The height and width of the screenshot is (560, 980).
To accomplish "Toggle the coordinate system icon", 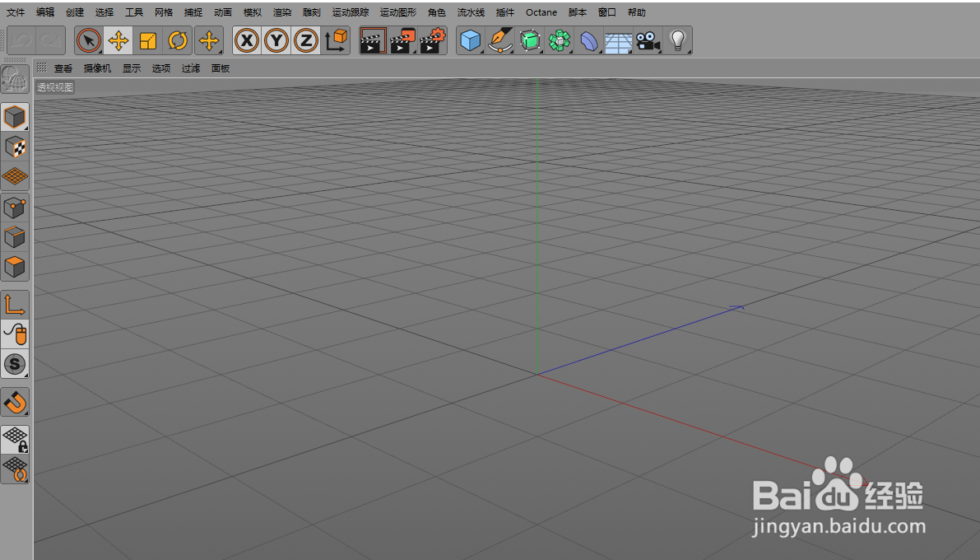I will click(x=336, y=41).
